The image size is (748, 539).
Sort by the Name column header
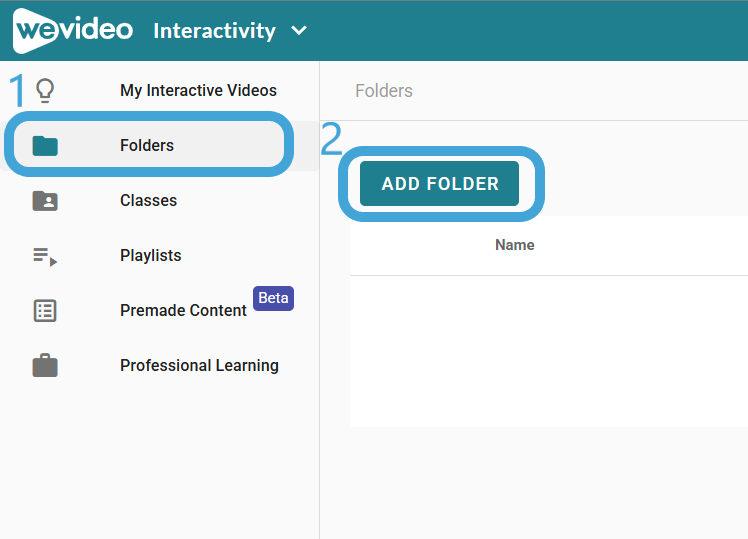(515, 245)
